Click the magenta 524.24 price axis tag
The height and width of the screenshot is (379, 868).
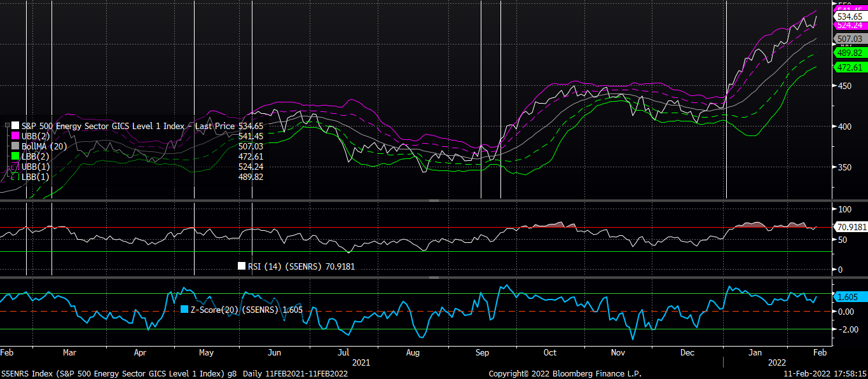[x=850, y=25]
